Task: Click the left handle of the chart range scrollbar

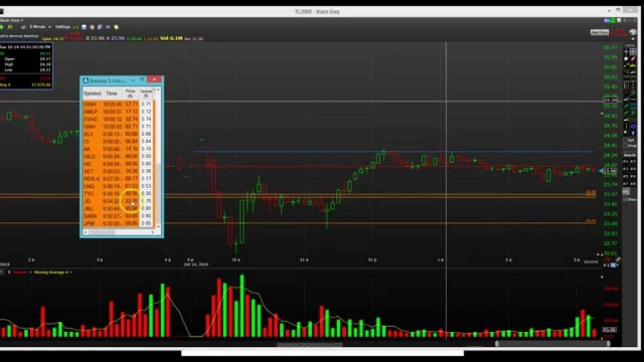Action: (497, 344)
